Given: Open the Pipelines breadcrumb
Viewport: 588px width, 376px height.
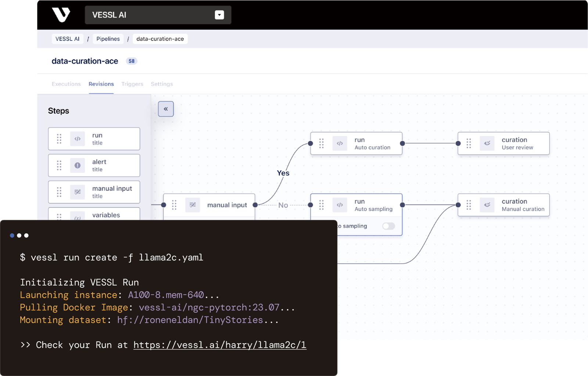Looking at the screenshot, I should click(x=108, y=39).
